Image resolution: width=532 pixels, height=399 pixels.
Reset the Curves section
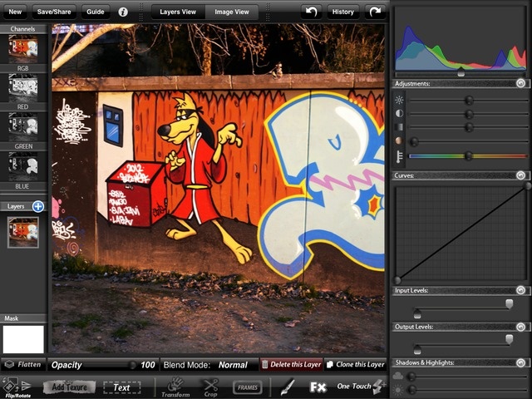pyautogui.click(x=521, y=175)
